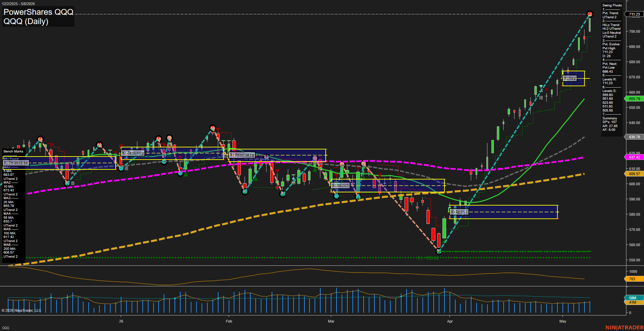
Task: Click the PowerShares QQQ chart title
Action: (38, 12)
